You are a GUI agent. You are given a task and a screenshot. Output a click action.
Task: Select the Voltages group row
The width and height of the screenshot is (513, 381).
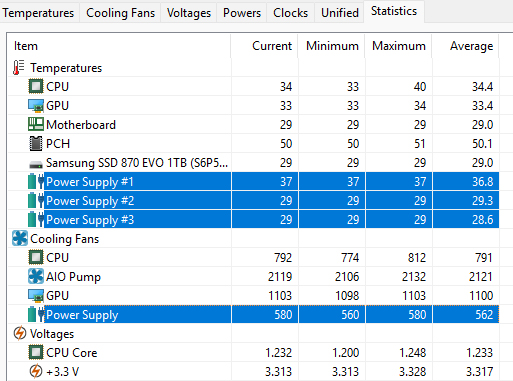[x=254, y=333]
